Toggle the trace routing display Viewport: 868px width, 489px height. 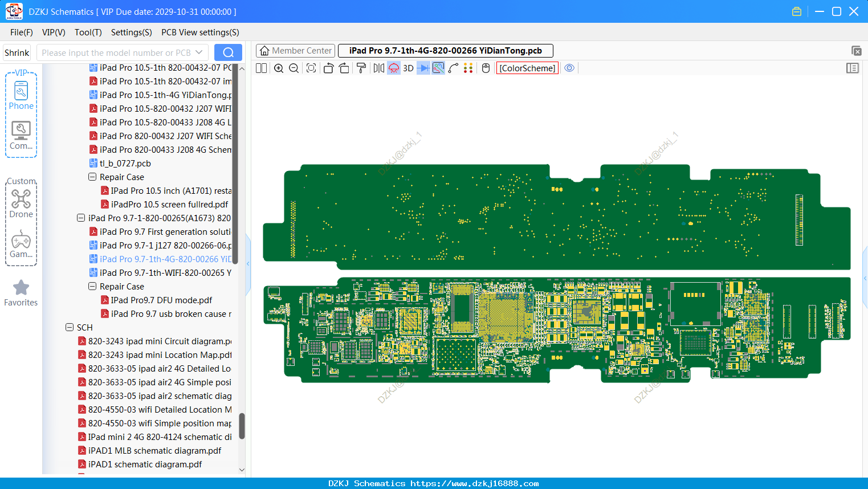(x=438, y=68)
